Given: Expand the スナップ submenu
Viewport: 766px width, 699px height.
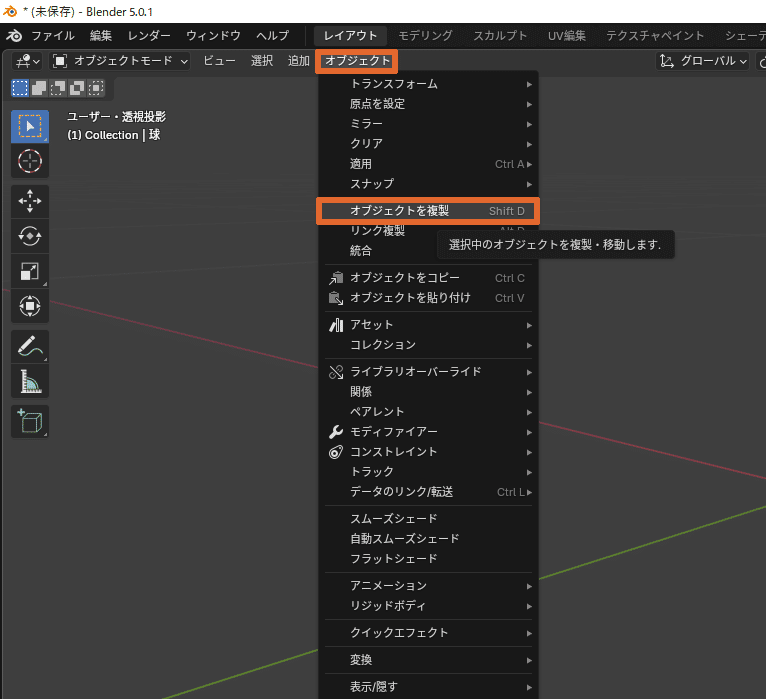Looking at the screenshot, I should [428, 184].
